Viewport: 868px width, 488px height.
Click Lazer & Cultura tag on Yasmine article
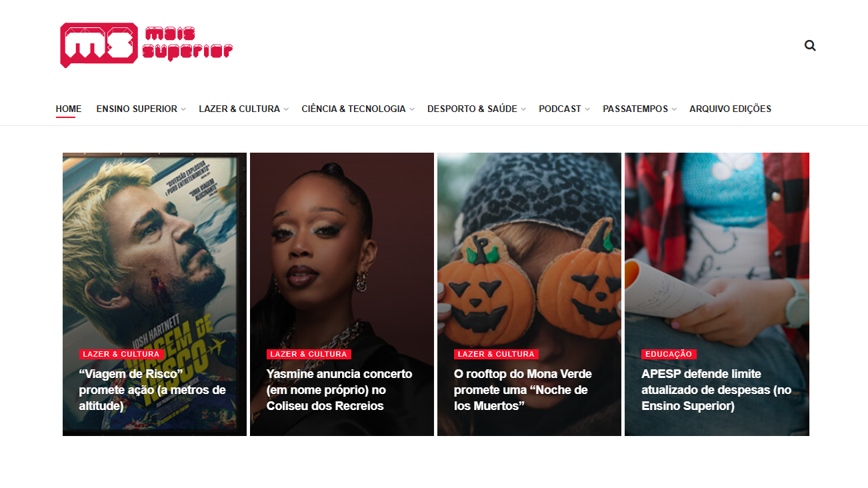pyautogui.click(x=309, y=354)
